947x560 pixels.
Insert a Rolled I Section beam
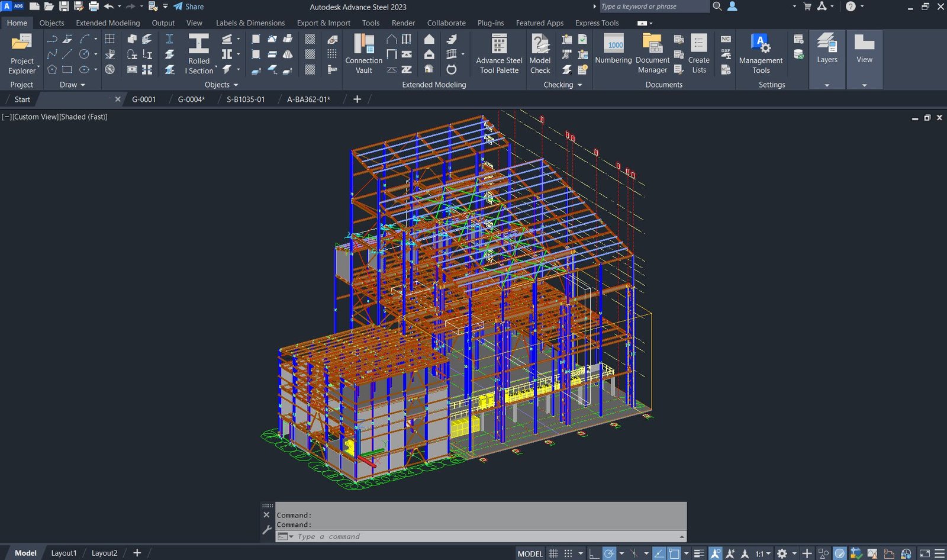coord(199,54)
